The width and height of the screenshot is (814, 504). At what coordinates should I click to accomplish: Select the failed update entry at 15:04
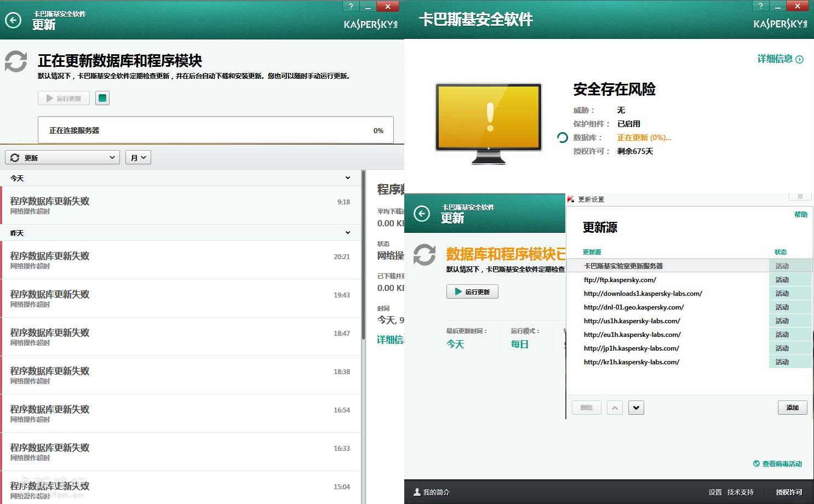[x=181, y=488]
